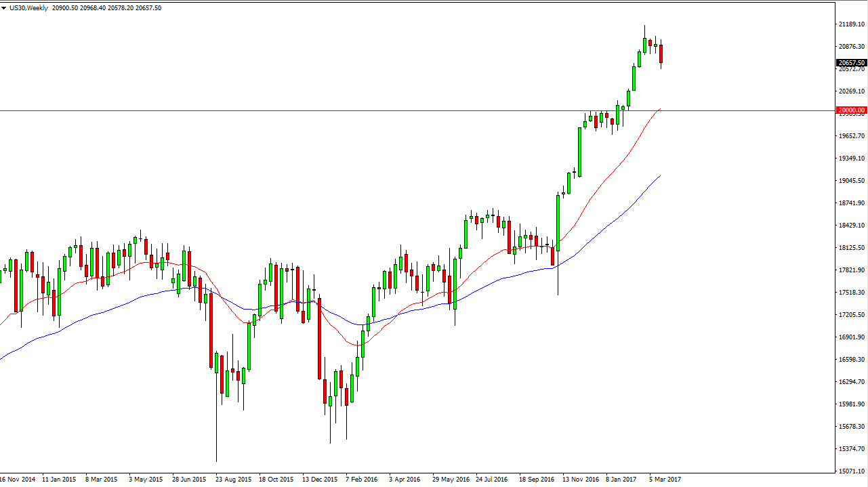Click the 17205.50 price scale label
The image size is (868, 487).
pos(851,315)
